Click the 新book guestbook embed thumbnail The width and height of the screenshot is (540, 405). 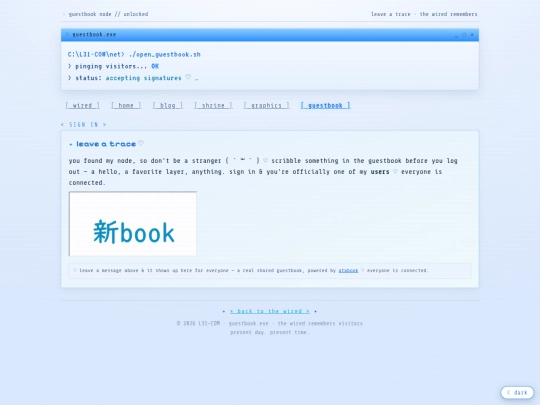click(x=133, y=224)
